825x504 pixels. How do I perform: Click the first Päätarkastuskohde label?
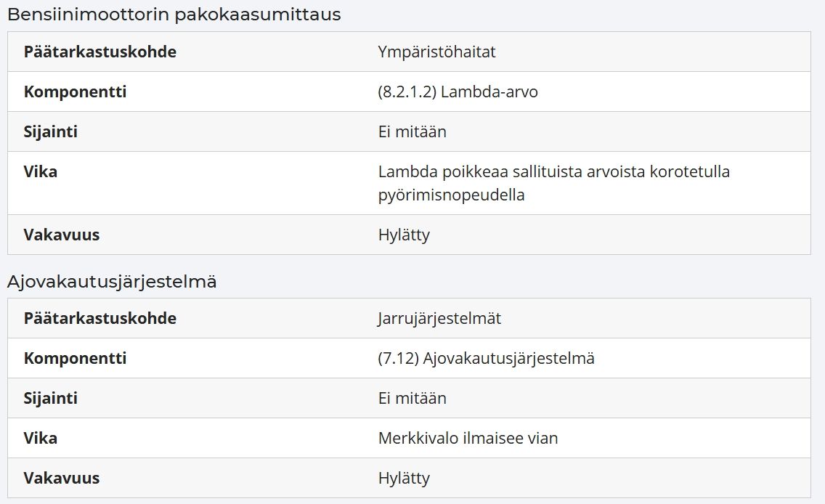tap(100, 52)
